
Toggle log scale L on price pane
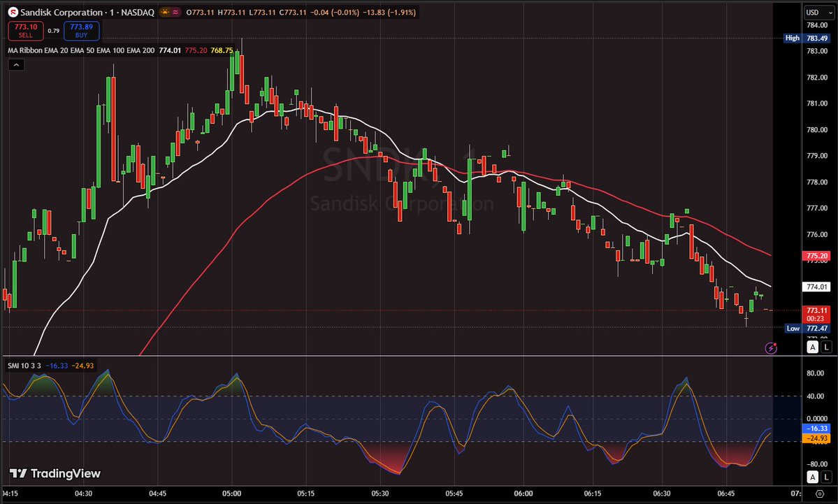[826, 347]
